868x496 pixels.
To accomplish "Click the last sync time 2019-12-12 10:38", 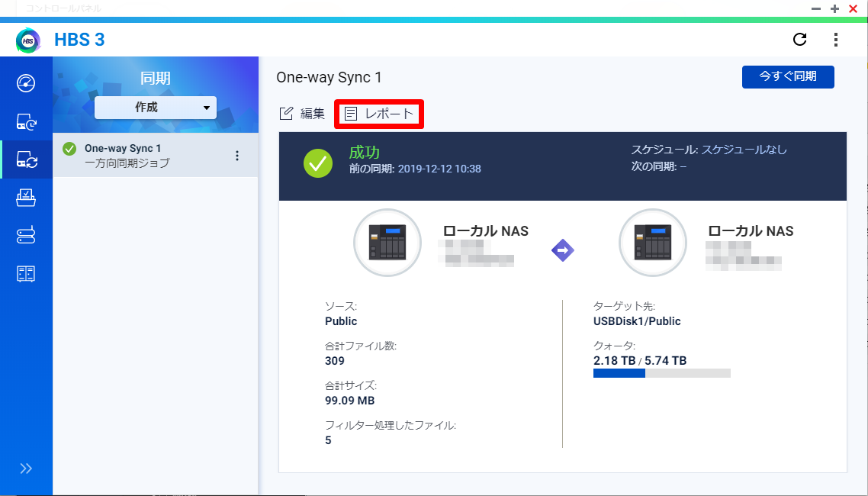I will click(x=439, y=169).
